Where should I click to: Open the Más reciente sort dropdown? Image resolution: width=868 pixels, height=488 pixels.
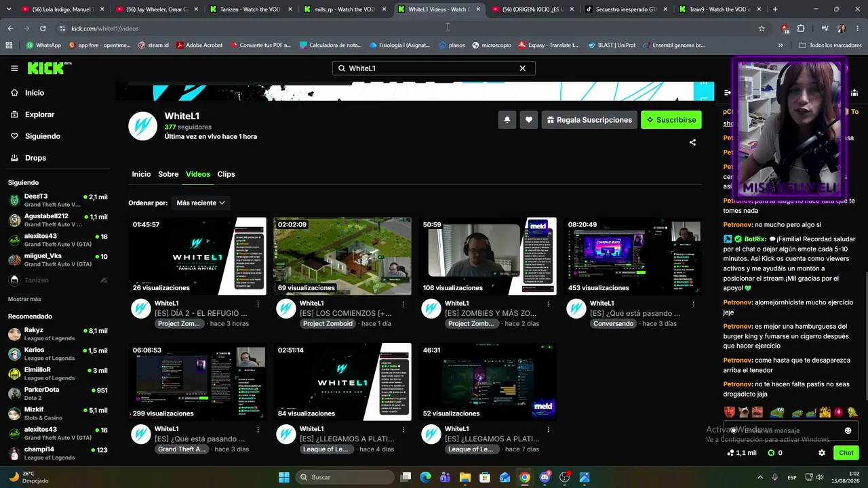click(201, 203)
